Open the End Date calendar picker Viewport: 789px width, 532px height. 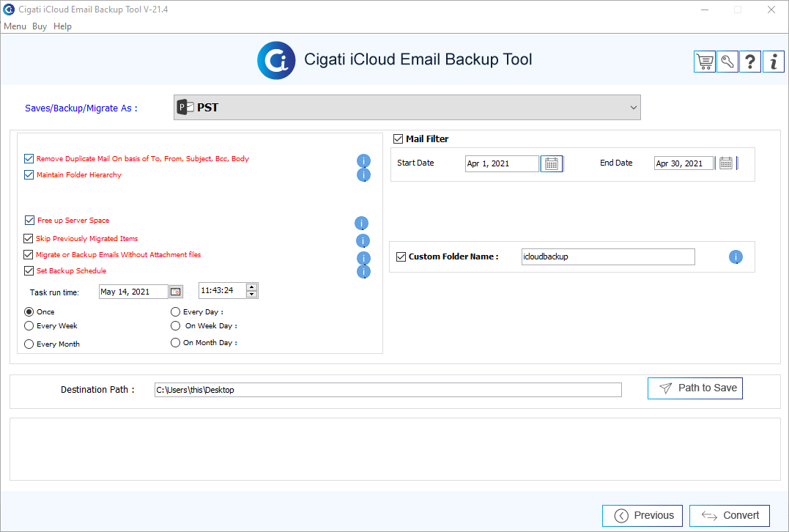(725, 163)
